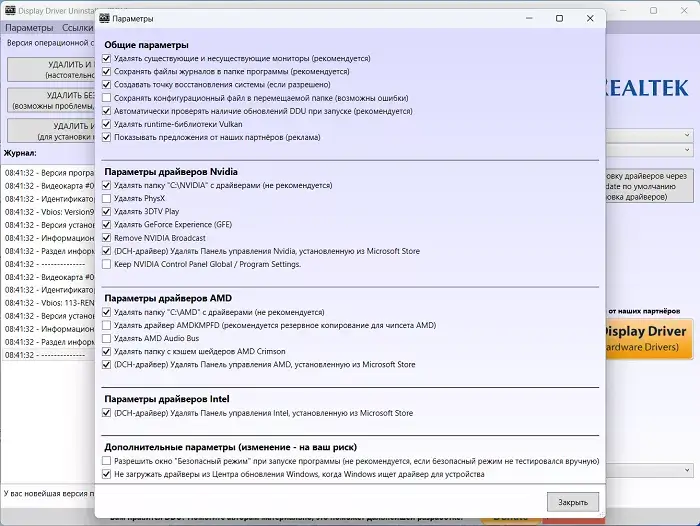This screenshot has height=526, width=700.
Task: Enable the Безопасный режим startup window option
Action: pos(107,461)
